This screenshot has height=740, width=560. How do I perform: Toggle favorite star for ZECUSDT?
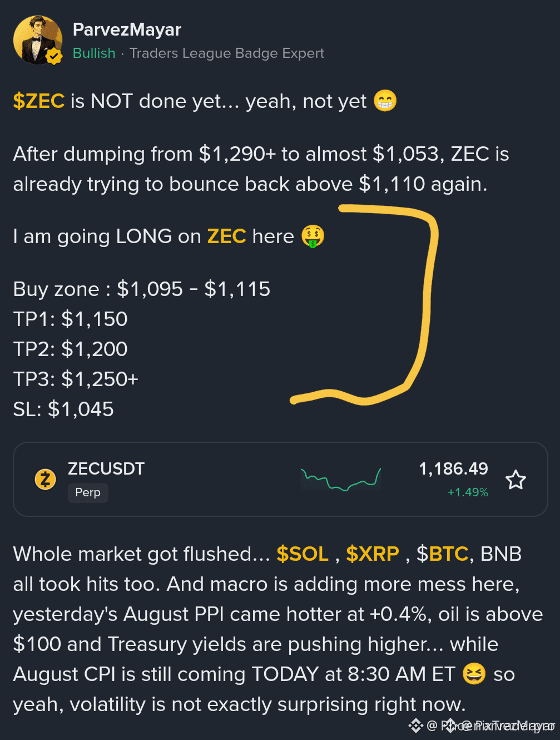pyautogui.click(x=516, y=480)
